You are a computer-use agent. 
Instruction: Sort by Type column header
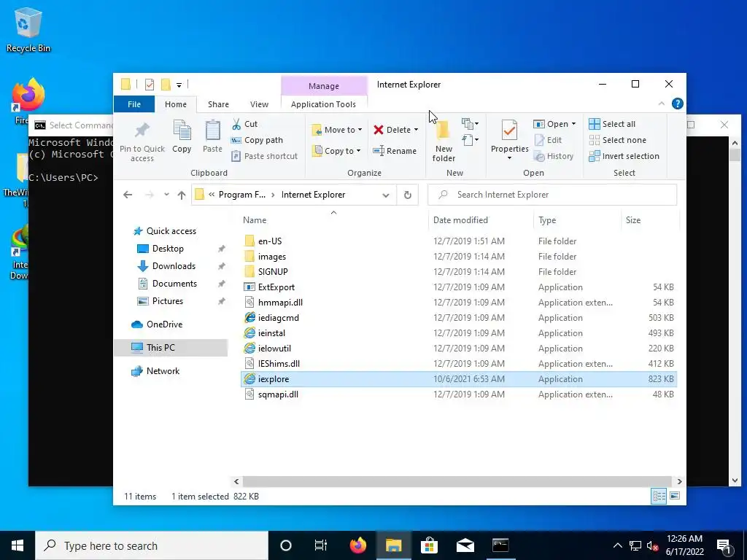pos(547,220)
